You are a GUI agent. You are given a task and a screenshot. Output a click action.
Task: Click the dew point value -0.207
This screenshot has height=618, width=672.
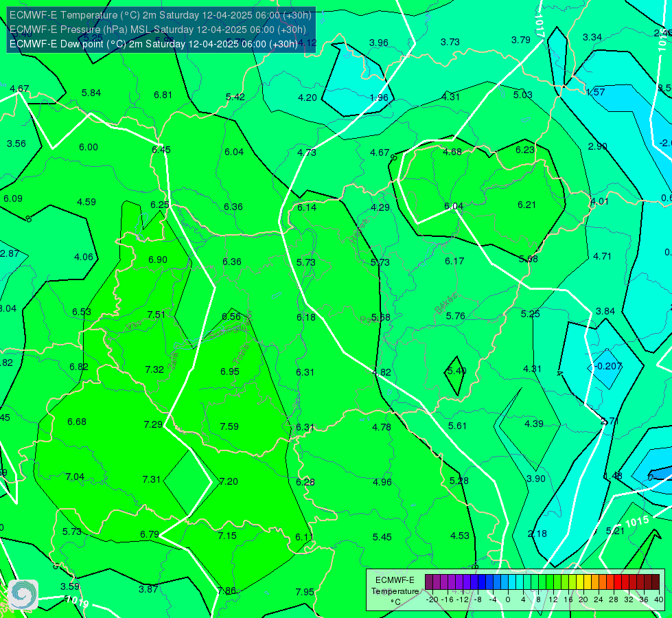[x=607, y=366]
